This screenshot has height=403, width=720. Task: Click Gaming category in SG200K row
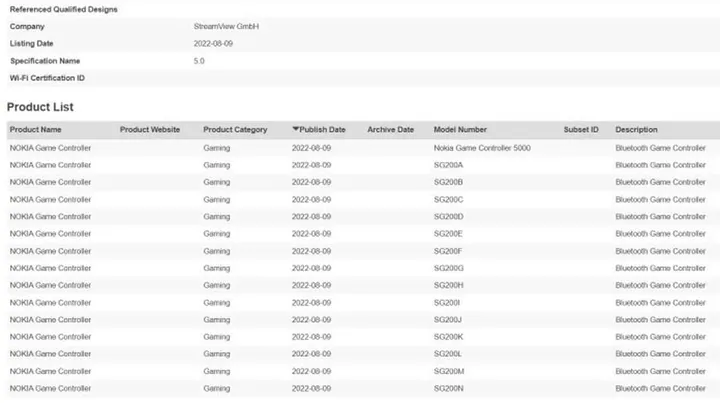(217, 337)
